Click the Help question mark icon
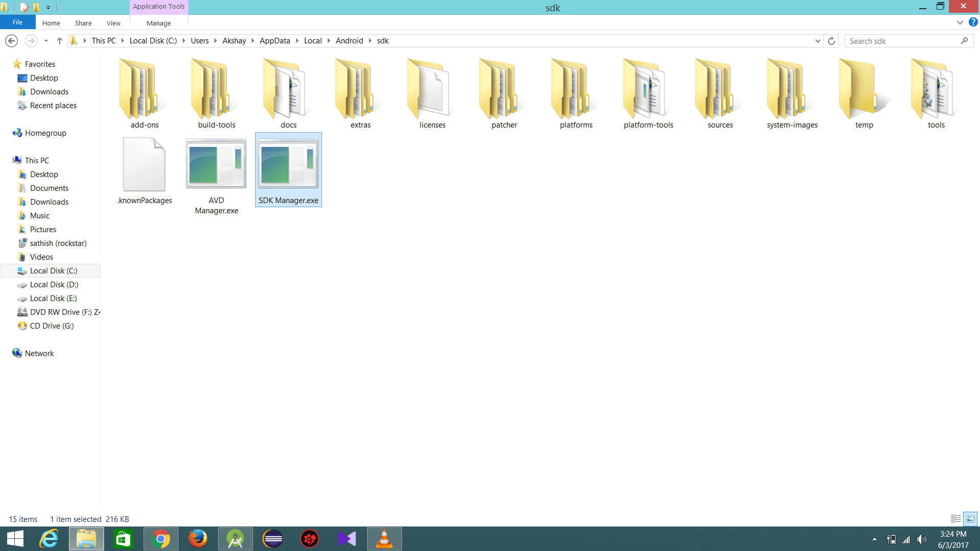Viewport: 980px width, 551px height. [x=973, y=22]
